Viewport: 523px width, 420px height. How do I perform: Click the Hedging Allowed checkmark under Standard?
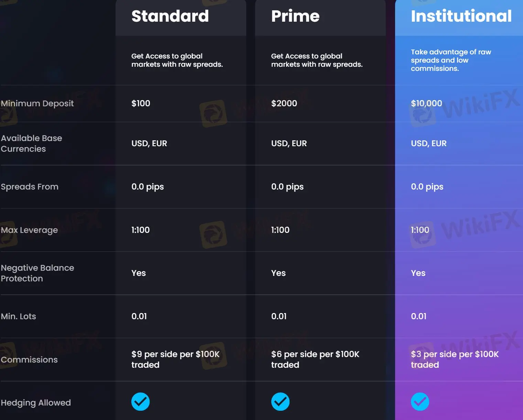tap(140, 401)
